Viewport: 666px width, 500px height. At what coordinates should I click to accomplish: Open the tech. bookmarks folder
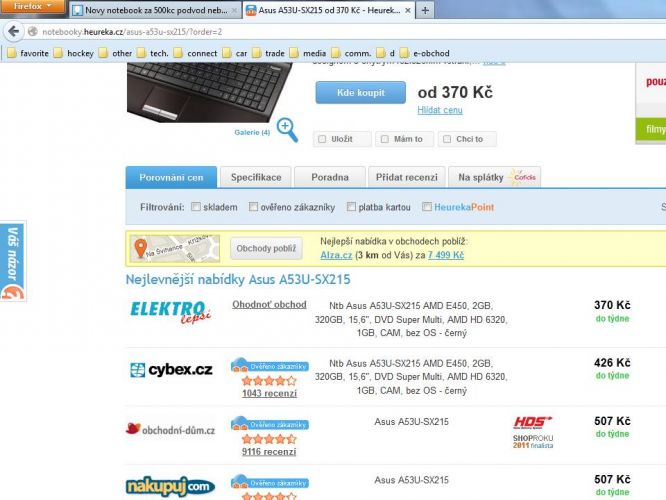tap(153, 53)
